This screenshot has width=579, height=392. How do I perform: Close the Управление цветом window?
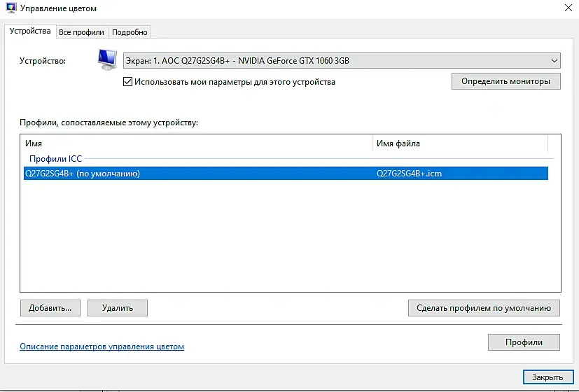(568, 8)
